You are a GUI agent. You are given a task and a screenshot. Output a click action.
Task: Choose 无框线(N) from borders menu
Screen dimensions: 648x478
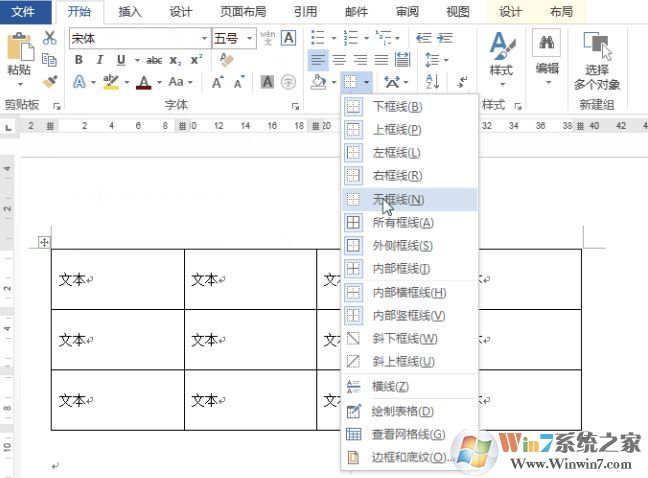410,200
